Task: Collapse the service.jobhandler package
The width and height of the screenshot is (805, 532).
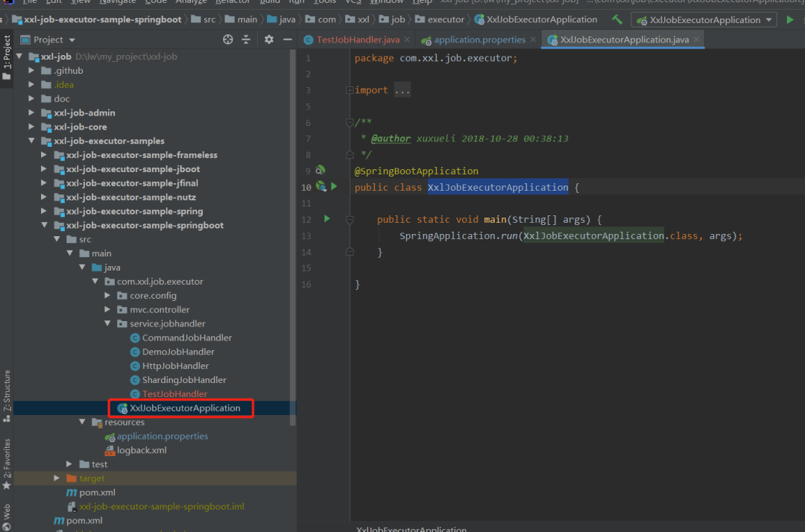Action: click(109, 324)
